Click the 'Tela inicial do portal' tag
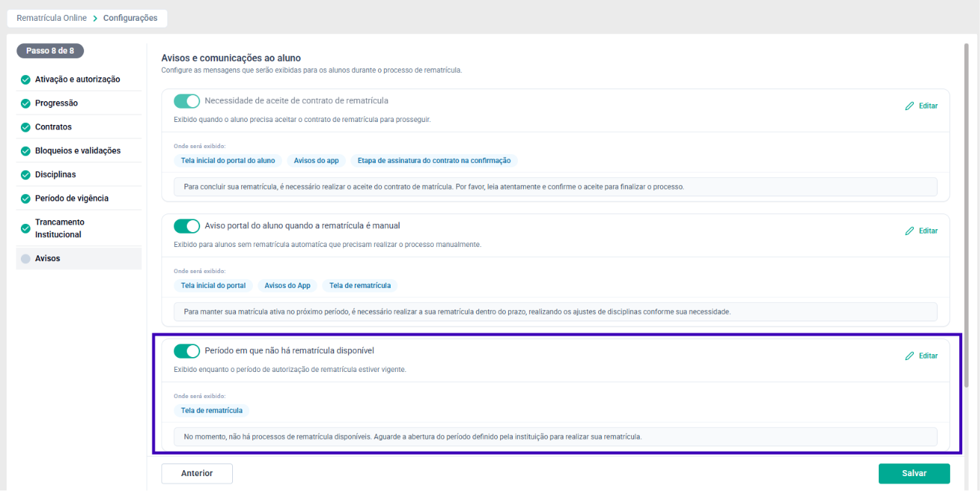 tap(214, 286)
